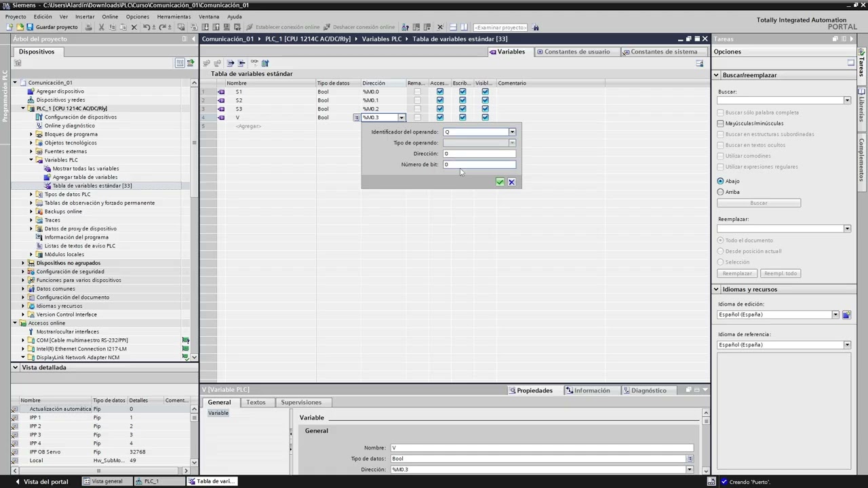Open the Herramientas menu
Screen dimensions: 868x488
click(x=174, y=16)
